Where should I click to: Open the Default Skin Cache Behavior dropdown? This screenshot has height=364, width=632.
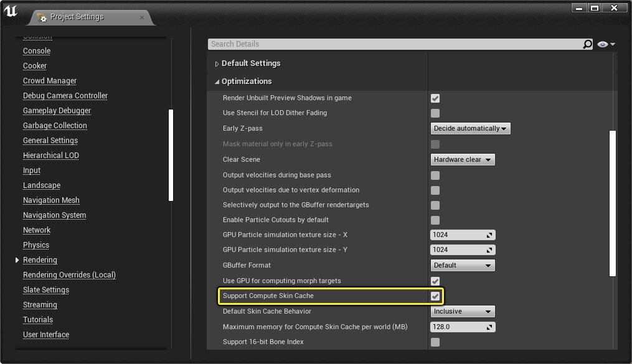[463, 311]
